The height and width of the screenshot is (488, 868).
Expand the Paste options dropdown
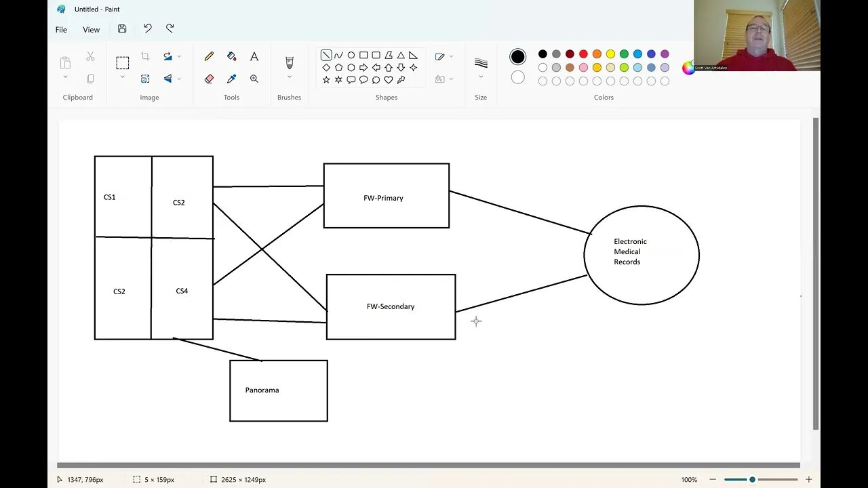65,77
